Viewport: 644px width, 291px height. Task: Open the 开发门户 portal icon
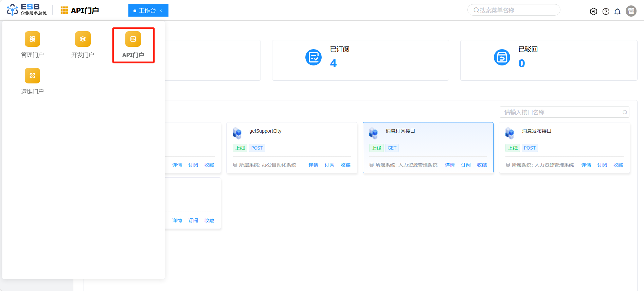[x=83, y=39]
